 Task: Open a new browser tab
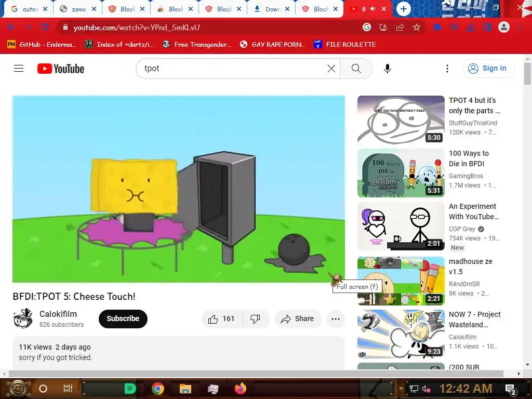[x=403, y=9]
